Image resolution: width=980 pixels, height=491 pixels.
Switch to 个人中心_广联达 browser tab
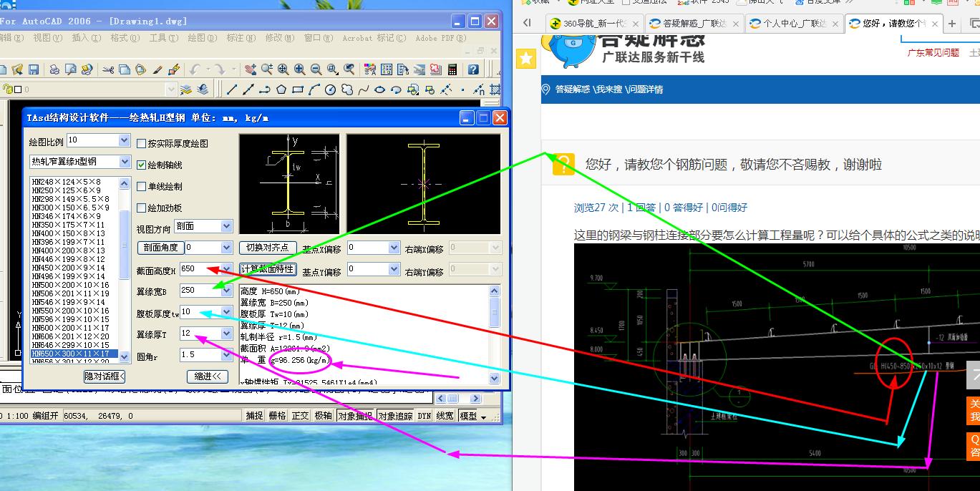point(794,24)
